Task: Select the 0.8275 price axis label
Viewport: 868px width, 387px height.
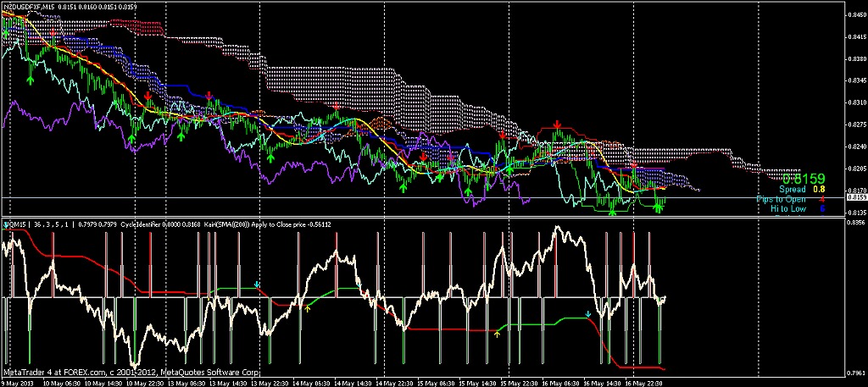Action: (x=858, y=125)
